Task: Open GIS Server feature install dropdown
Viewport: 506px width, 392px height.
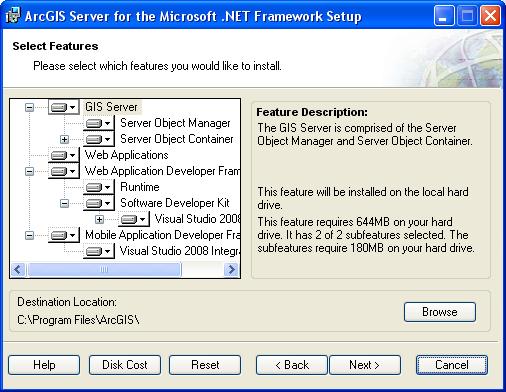Action: coord(63,107)
